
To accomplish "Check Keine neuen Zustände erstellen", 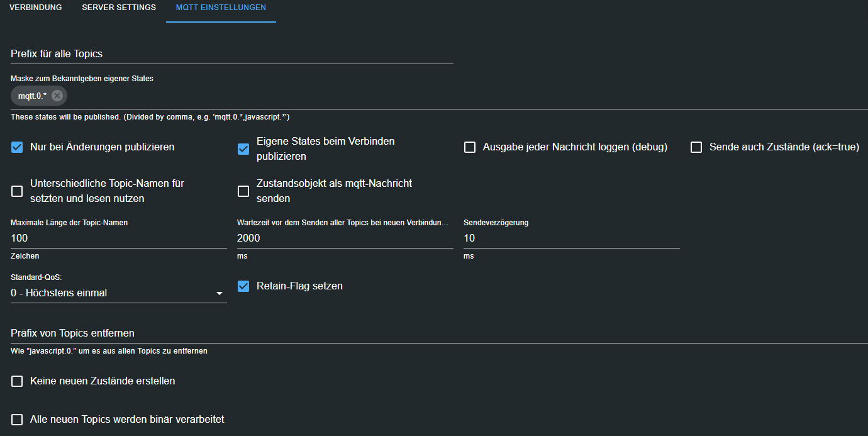I will 18,381.
